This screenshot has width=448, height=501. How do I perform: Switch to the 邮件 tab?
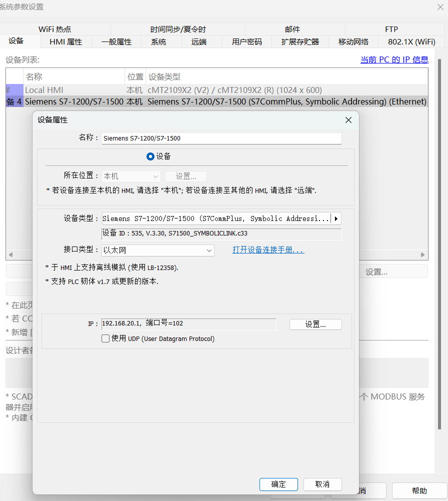point(292,29)
